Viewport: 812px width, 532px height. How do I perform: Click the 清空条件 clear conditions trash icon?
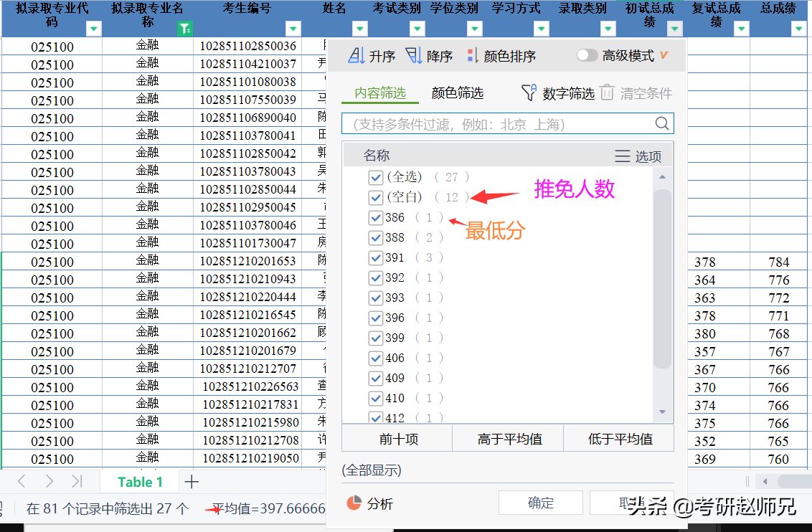coord(606,92)
